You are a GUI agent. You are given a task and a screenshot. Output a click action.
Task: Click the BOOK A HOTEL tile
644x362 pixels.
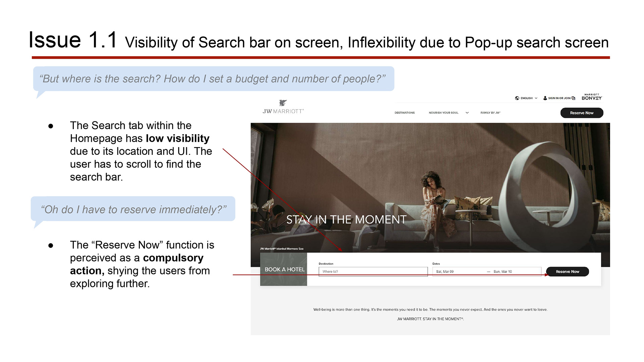click(x=284, y=269)
